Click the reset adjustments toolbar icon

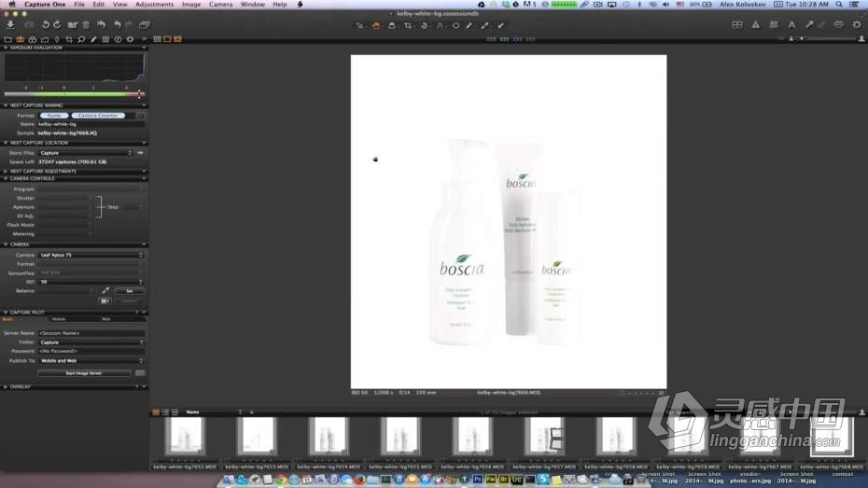pos(102,25)
